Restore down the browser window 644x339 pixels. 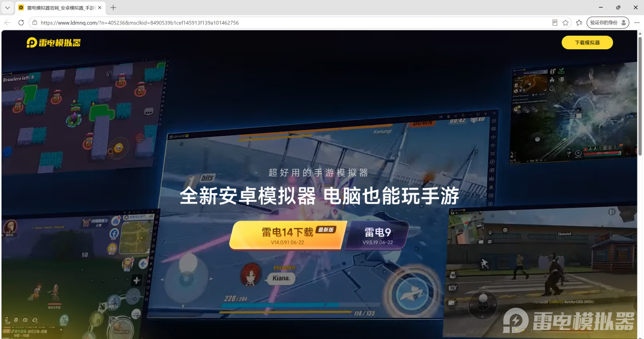pyautogui.click(x=618, y=8)
